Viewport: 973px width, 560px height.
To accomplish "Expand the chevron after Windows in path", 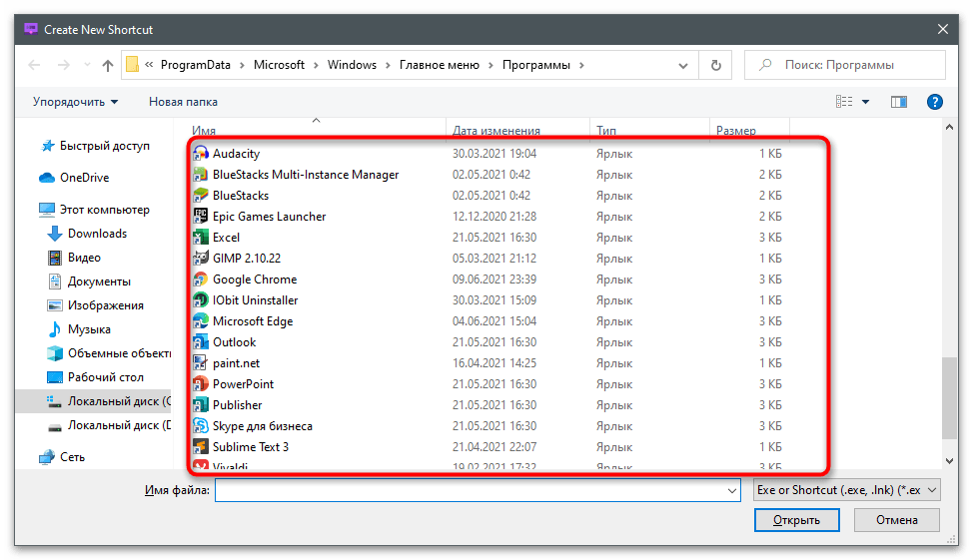I will 388,65.
